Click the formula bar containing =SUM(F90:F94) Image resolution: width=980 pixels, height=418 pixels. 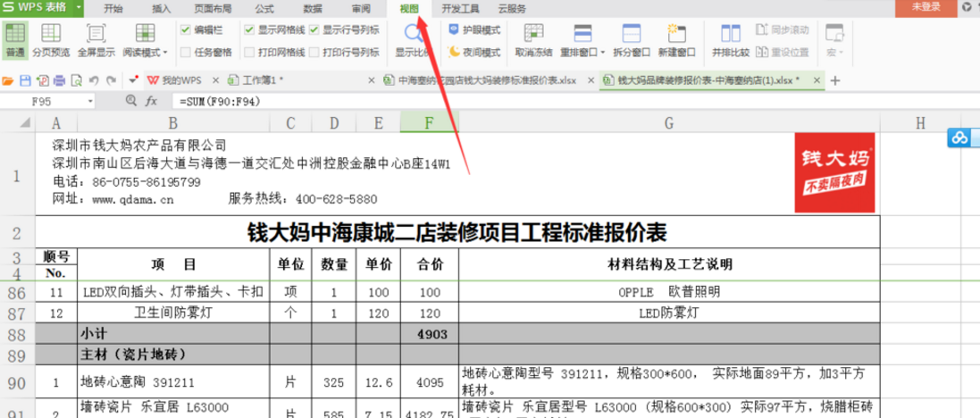pyautogui.click(x=447, y=102)
